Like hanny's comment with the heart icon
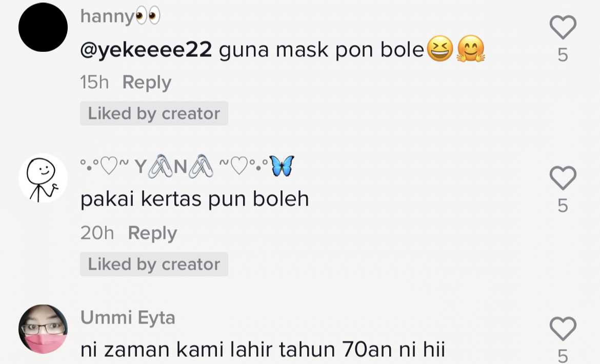 (x=563, y=27)
